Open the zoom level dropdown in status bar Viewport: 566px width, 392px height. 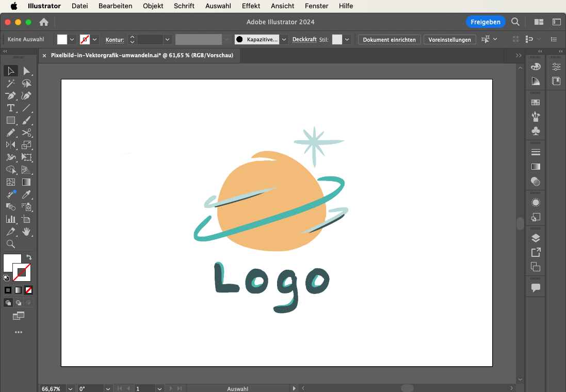coord(70,388)
